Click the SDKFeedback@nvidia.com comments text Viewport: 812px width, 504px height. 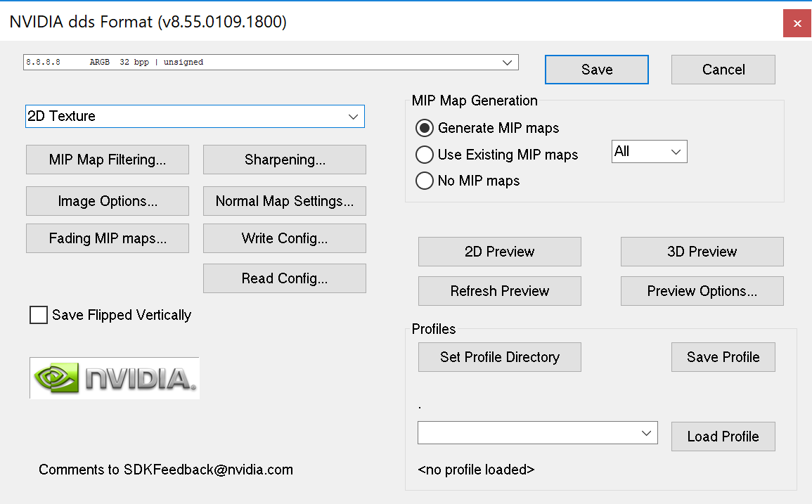coord(166,470)
